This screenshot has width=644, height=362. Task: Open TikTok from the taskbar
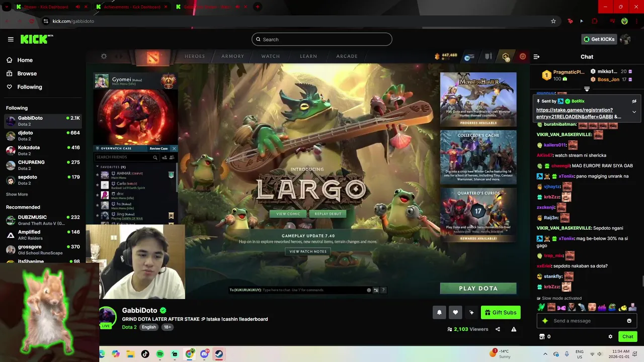tap(145, 354)
